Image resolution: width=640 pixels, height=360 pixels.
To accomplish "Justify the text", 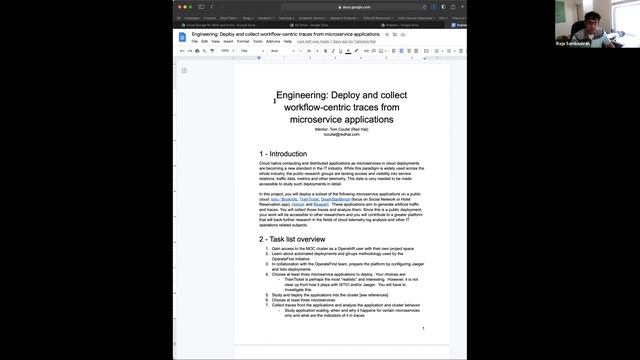I will coord(416,51).
